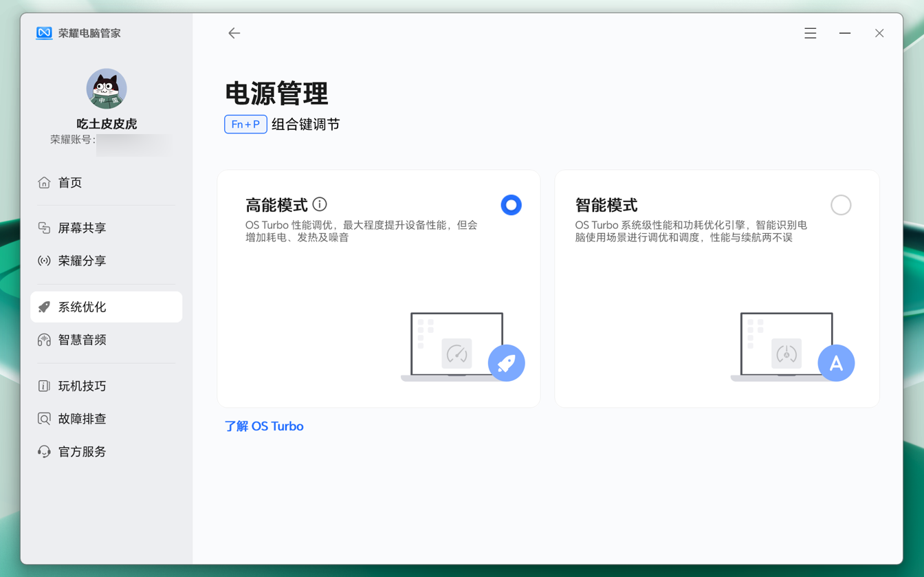Click the info icon beside 高能模式
The width and height of the screenshot is (924, 577).
320,204
